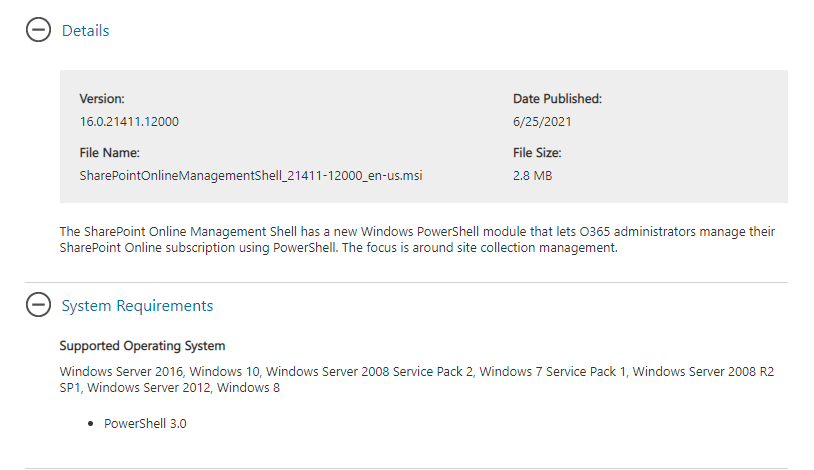Click the Date Published label
814x470 pixels.
[557, 99]
